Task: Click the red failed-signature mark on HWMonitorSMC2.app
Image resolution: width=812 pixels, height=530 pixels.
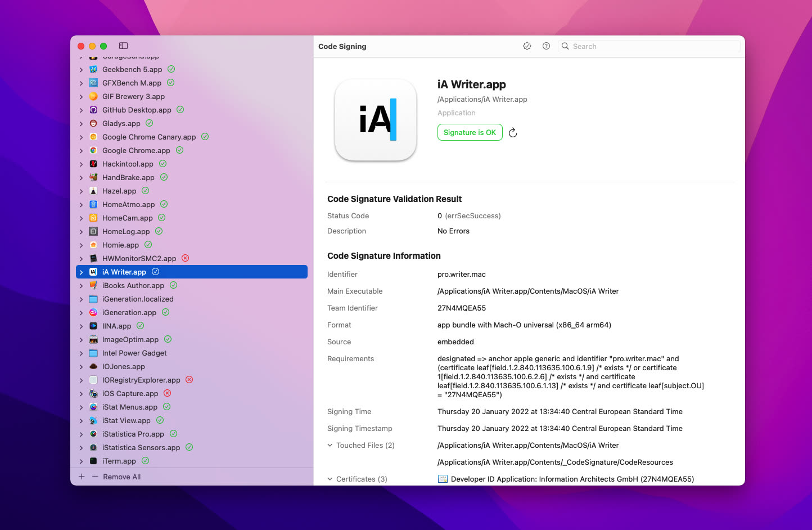Action: pos(185,258)
